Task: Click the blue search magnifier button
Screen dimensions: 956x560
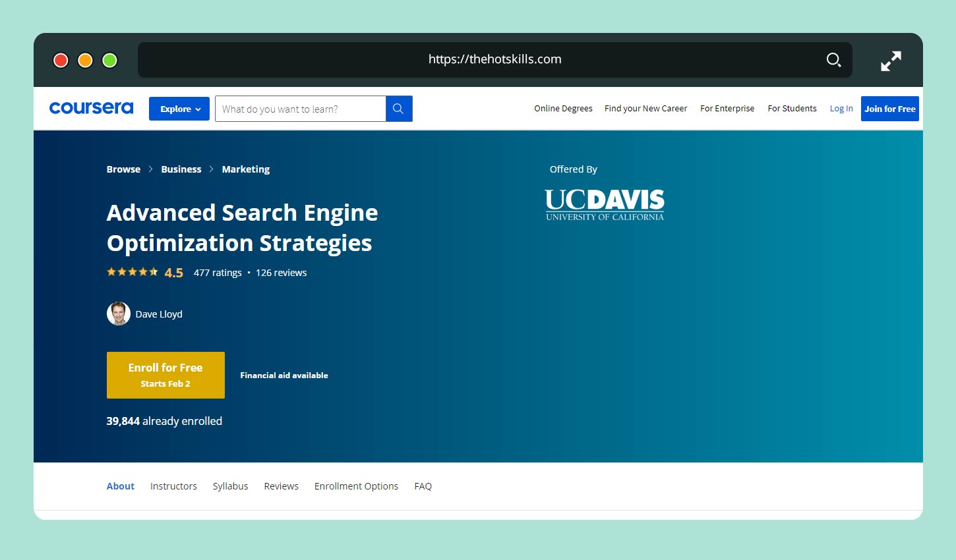Action: coord(398,109)
